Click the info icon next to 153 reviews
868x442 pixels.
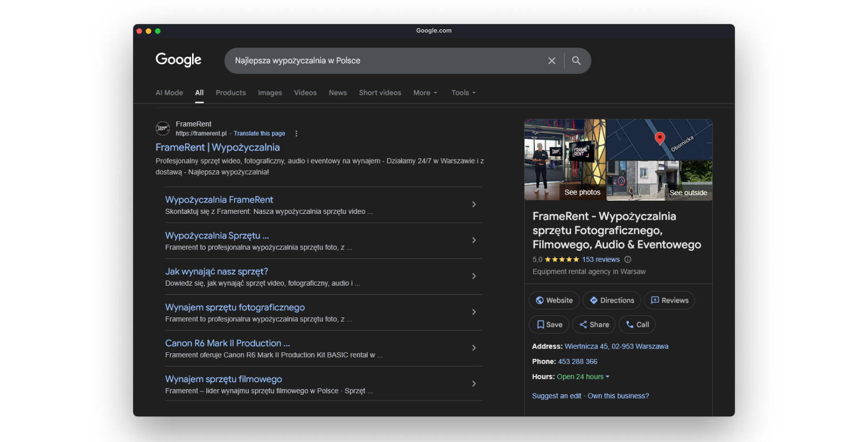point(628,259)
